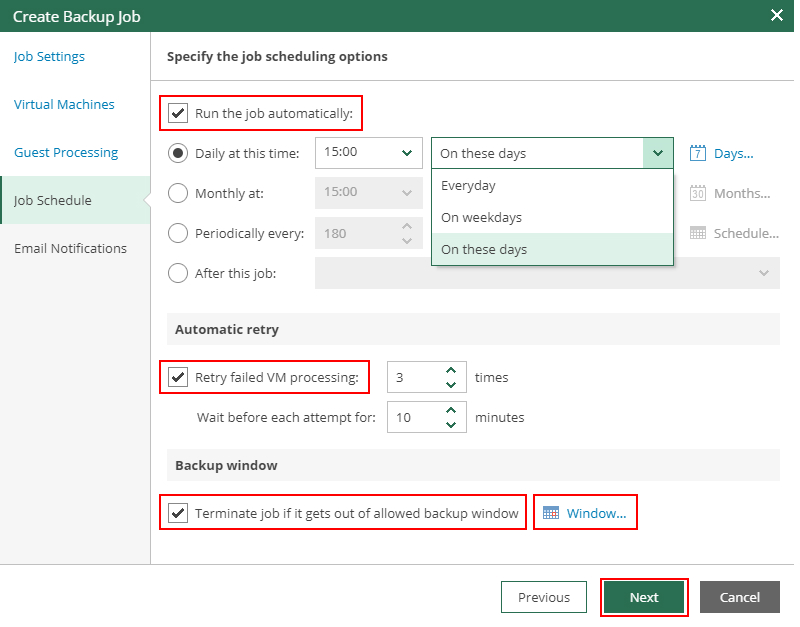Collapse the On these days dropdown

[657, 153]
